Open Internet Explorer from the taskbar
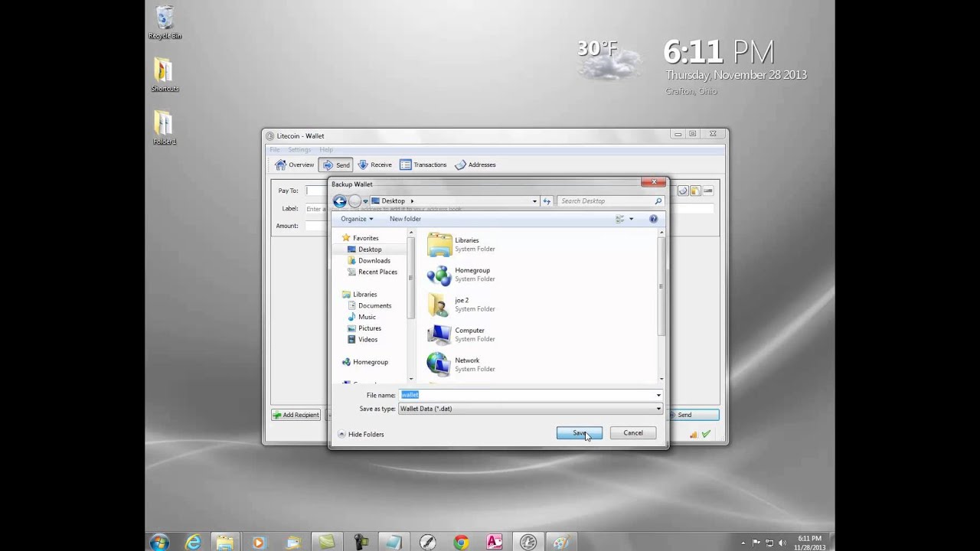 [x=192, y=542]
